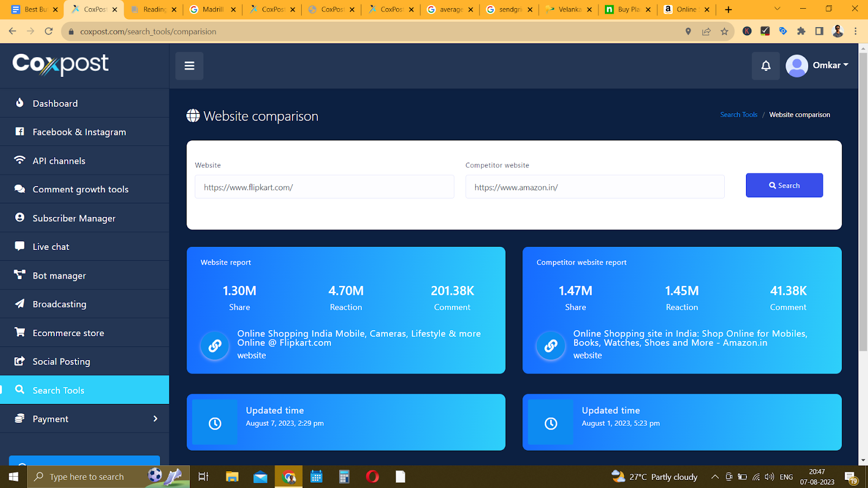Screen dimensions: 868x488
Task: Switch to the Madrill browser tab
Action: 213,9
